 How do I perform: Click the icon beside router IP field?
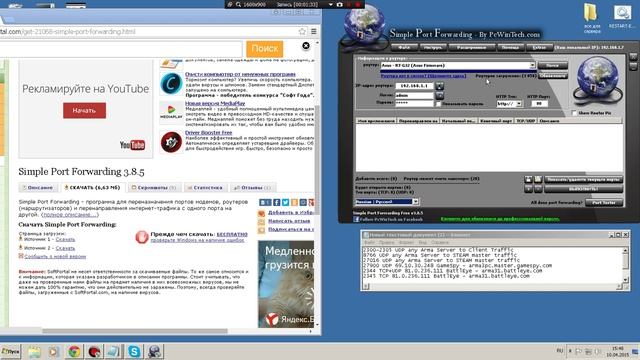click(440, 86)
